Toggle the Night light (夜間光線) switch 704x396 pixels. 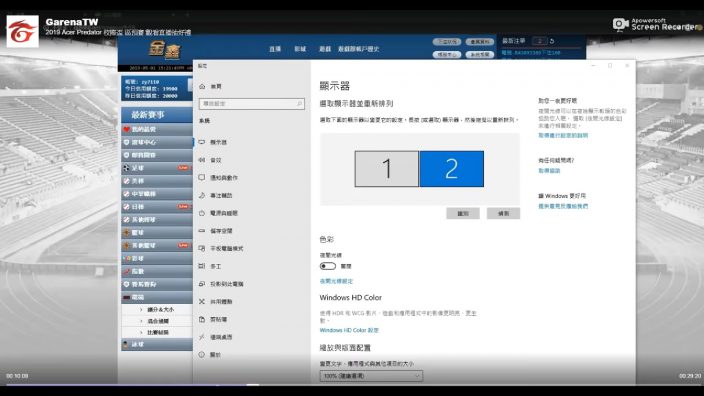coord(328,266)
